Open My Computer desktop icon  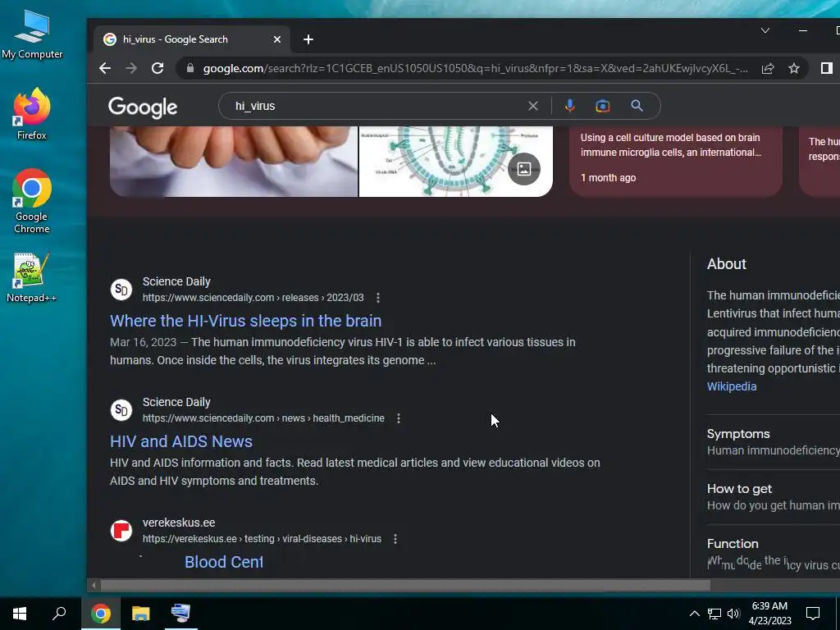[x=32, y=35]
